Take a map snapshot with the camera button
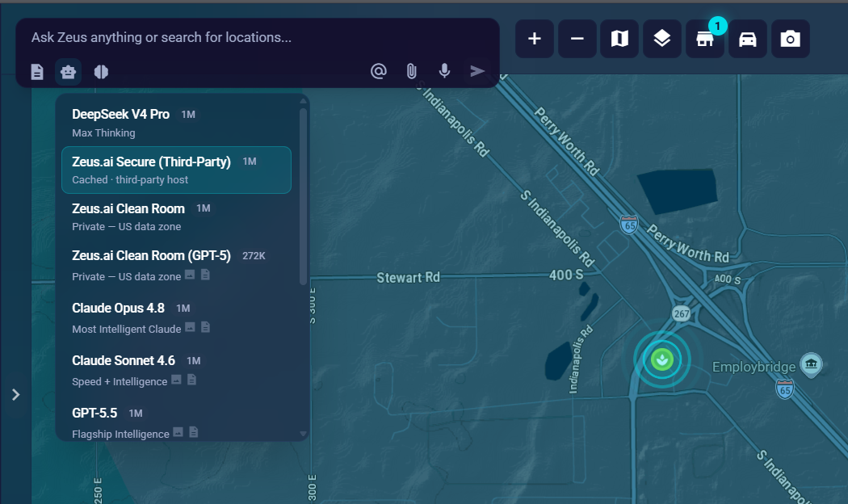This screenshot has width=848, height=504. click(790, 39)
